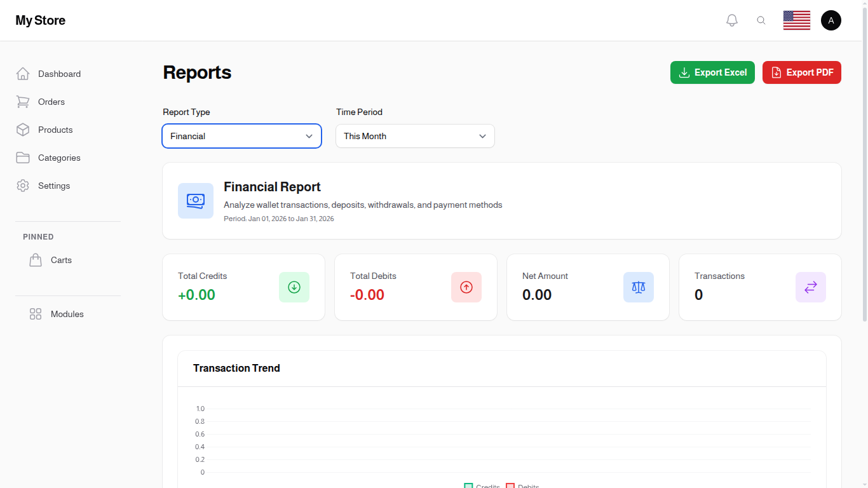This screenshot has width=868, height=488.
Task: Open the language flag selector
Action: coord(796,20)
